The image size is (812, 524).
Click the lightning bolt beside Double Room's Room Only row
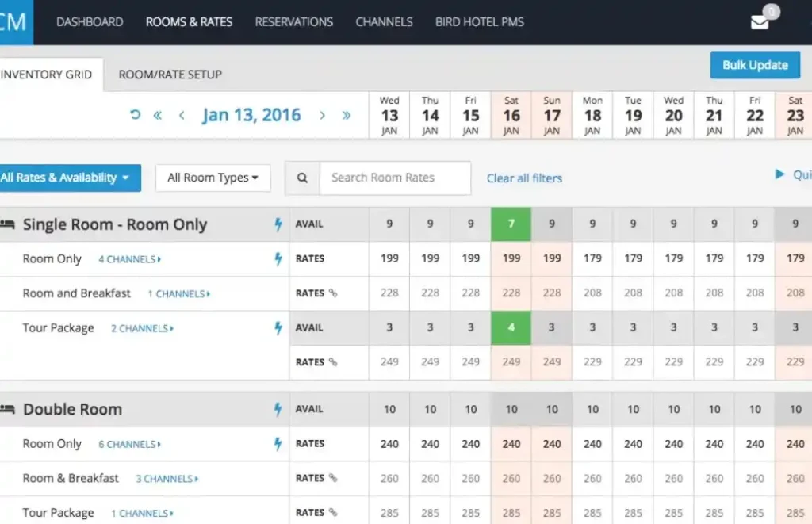pyautogui.click(x=278, y=443)
